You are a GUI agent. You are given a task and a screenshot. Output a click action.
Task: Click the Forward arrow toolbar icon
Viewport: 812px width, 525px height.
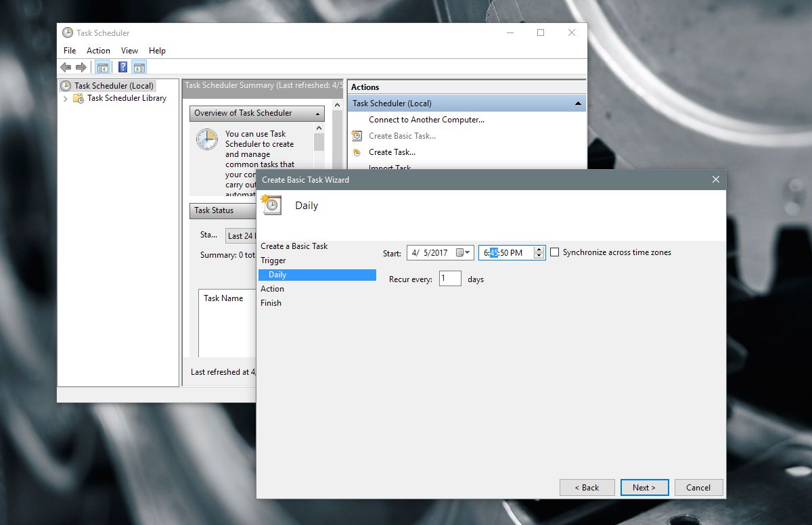point(81,67)
